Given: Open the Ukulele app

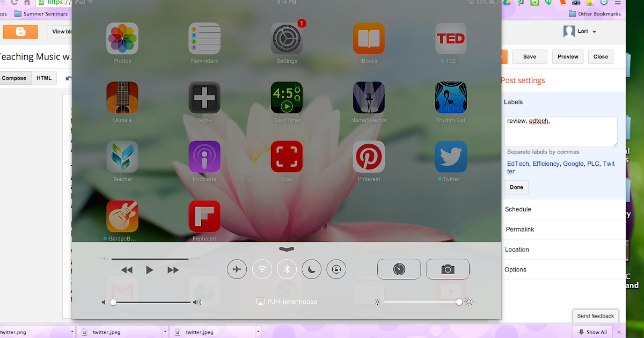Looking at the screenshot, I should coord(122,98).
